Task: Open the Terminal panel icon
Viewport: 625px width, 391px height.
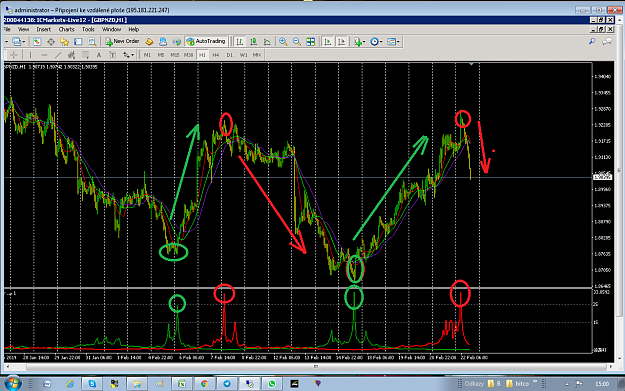Action: click(x=78, y=41)
